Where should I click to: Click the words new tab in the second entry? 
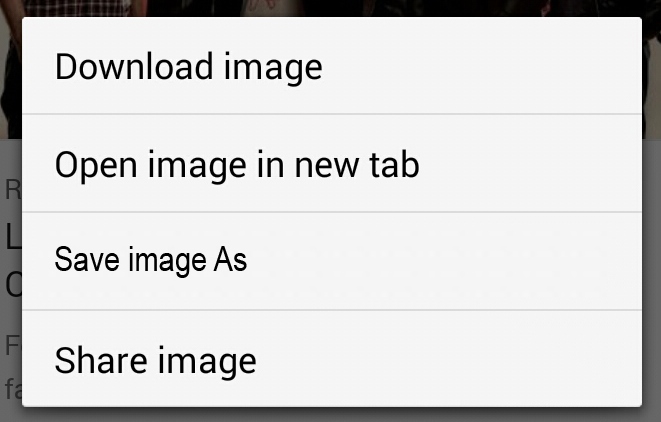[x=357, y=164]
